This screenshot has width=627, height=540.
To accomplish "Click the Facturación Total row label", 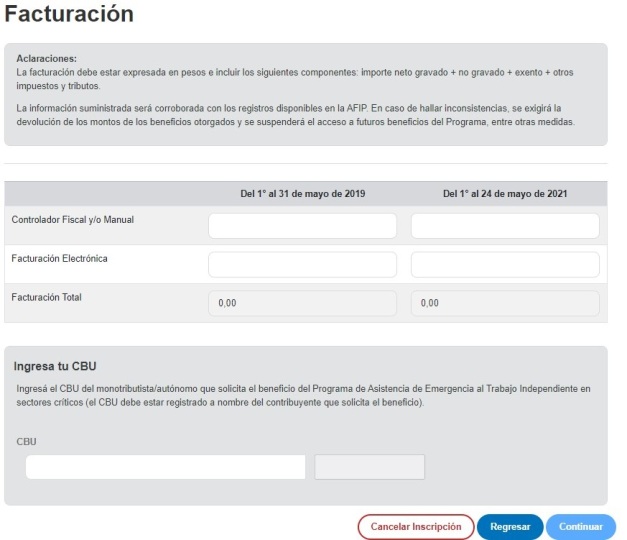I will [46, 297].
